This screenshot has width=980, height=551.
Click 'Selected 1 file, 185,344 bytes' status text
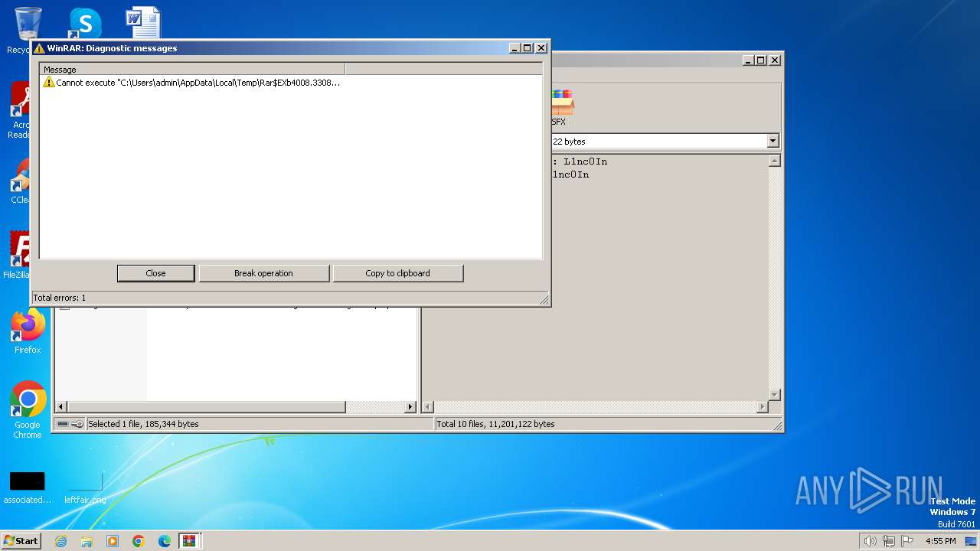tap(143, 424)
